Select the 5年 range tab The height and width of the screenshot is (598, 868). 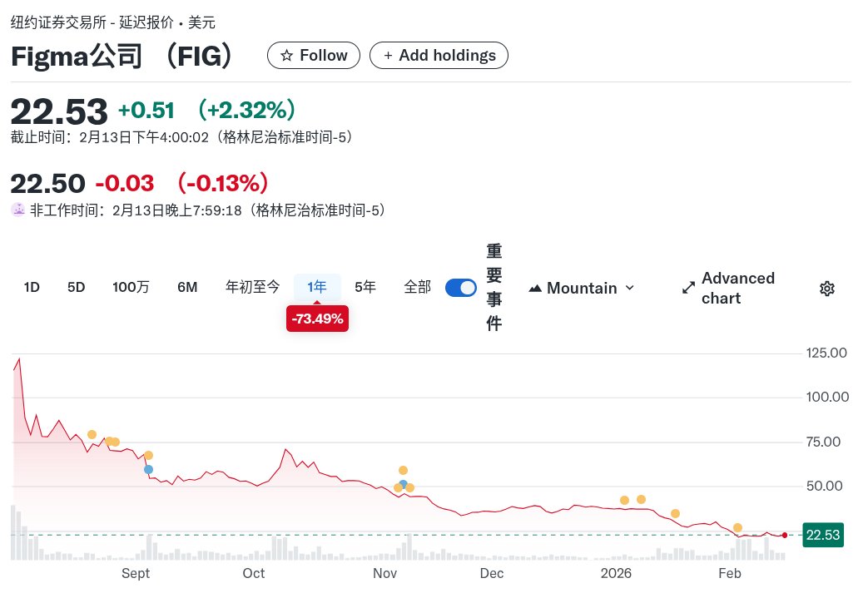click(365, 287)
